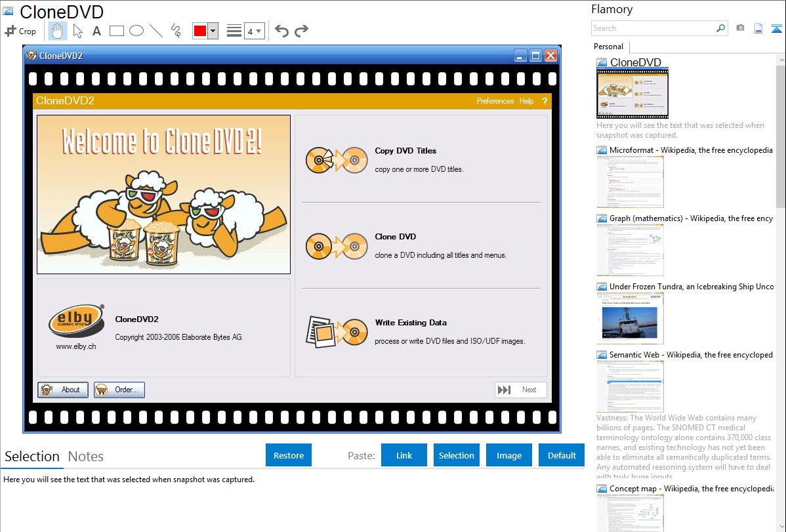Click the Next button in CloneDVD2
Viewport: 786px width, 532px height.
tap(520, 390)
